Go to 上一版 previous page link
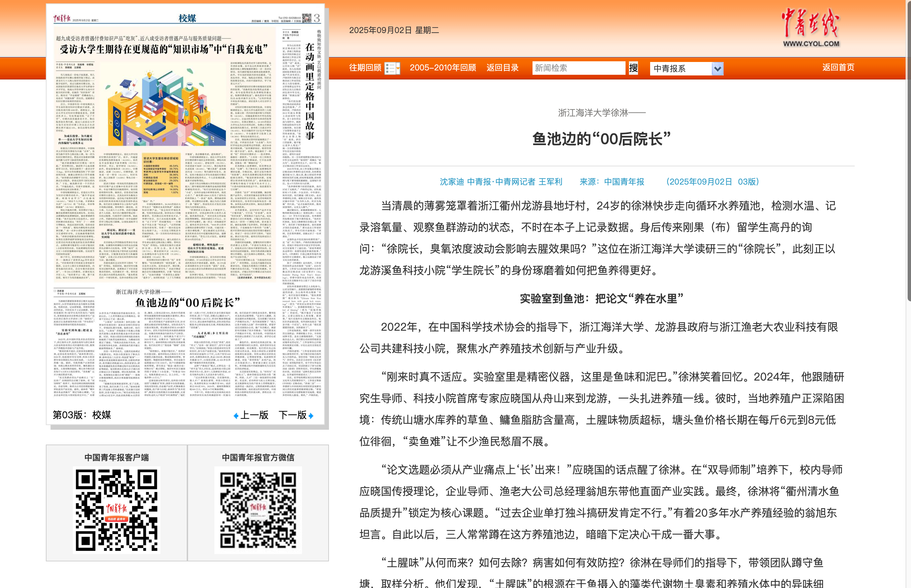Screen dimensions: 911x588 (254, 415)
